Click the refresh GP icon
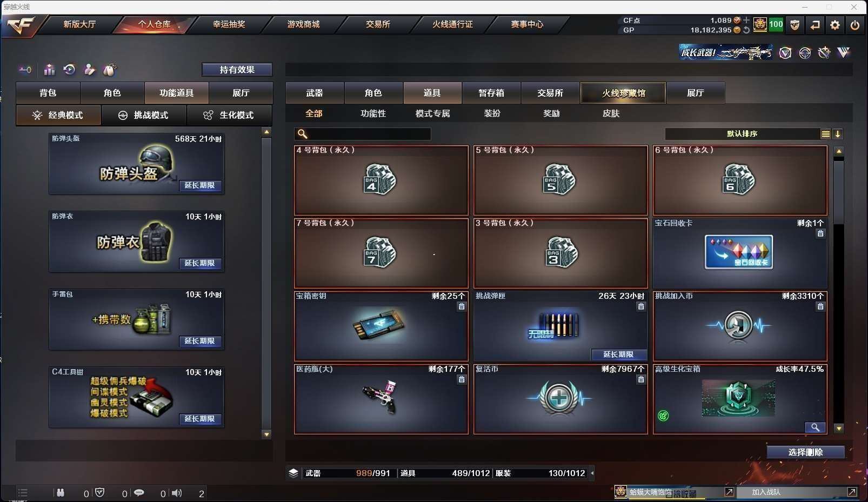 point(746,30)
